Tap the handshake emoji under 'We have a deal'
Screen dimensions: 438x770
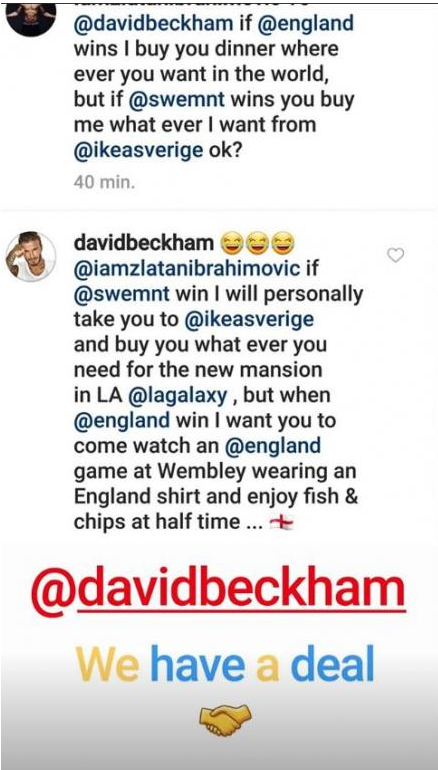click(225, 720)
